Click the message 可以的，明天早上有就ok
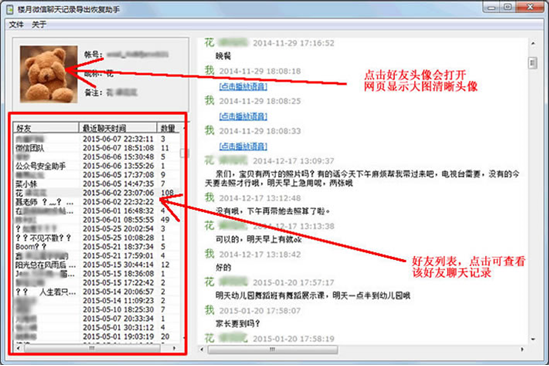Screen dimensions: 549x366 pyautogui.click(x=259, y=240)
